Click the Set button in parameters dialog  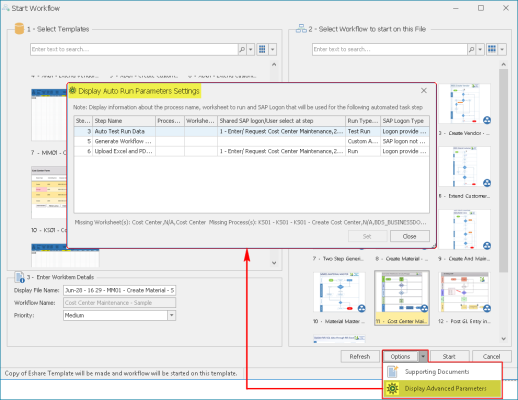367,236
